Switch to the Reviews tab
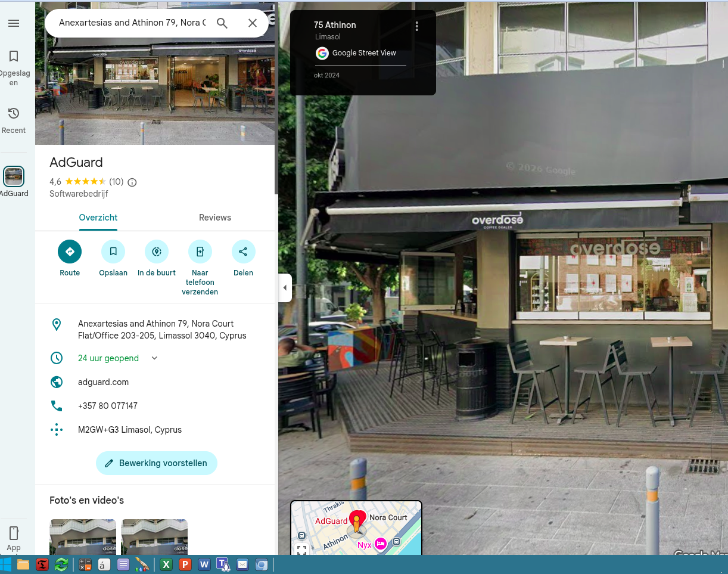 pos(215,218)
